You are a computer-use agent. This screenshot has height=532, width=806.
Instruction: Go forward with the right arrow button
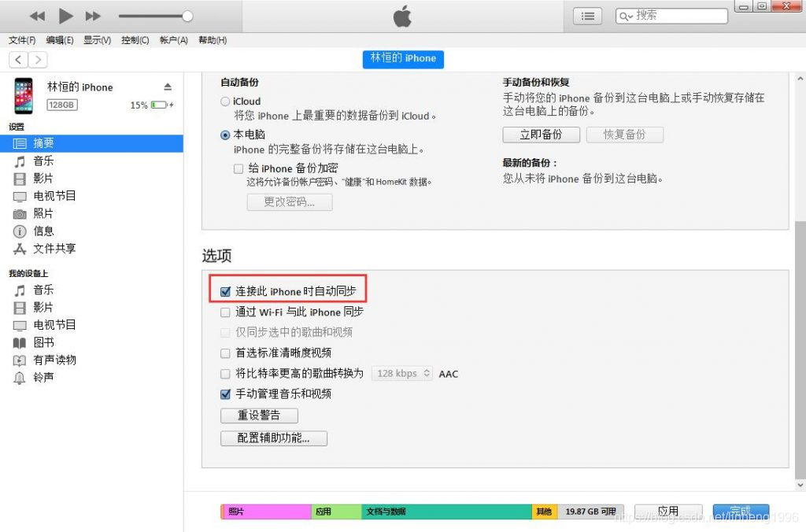pos(38,60)
